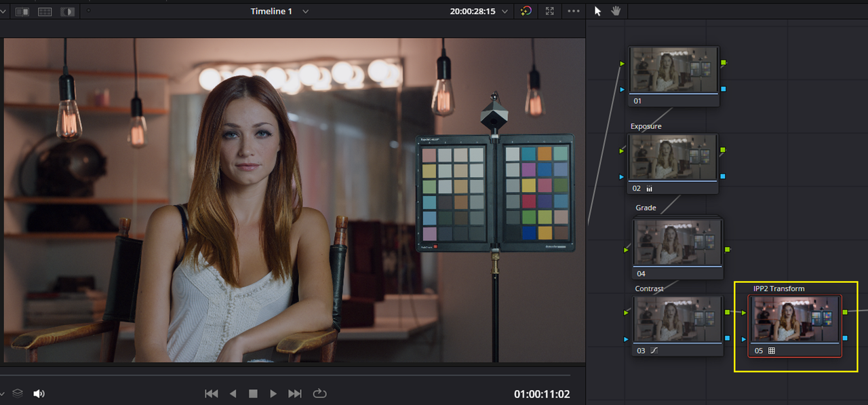Open the viewer three-dot options menu
Screen dimensions: 868x405
(574, 12)
